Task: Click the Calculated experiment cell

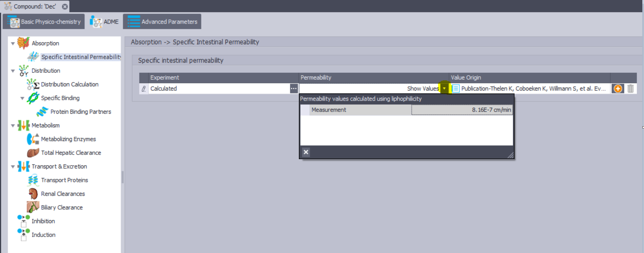Action: click(x=219, y=88)
